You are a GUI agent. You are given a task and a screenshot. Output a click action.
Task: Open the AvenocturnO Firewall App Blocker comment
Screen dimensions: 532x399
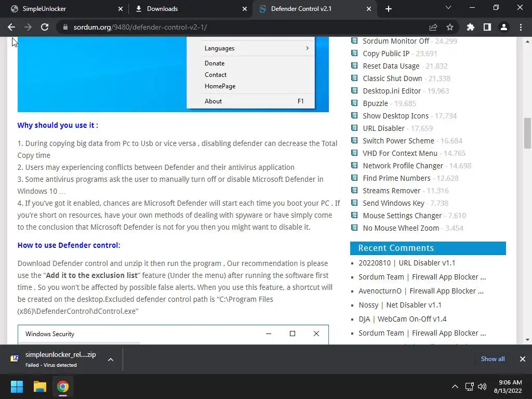point(421,291)
